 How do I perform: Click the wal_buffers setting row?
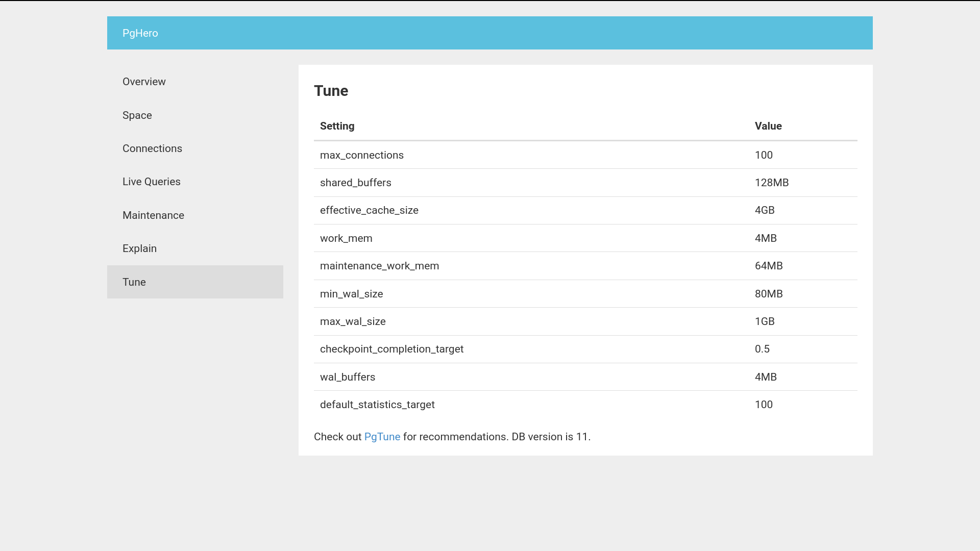(585, 377)
